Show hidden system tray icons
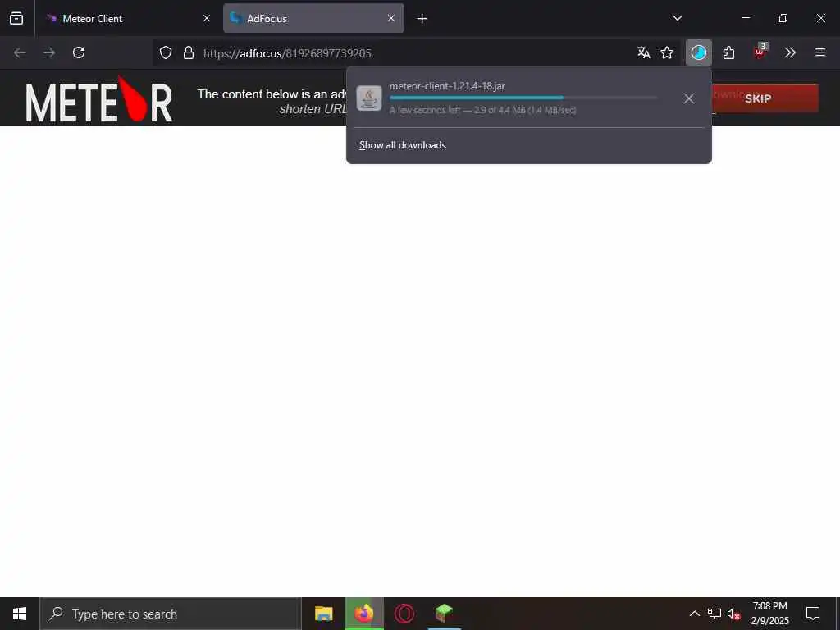 694,614
